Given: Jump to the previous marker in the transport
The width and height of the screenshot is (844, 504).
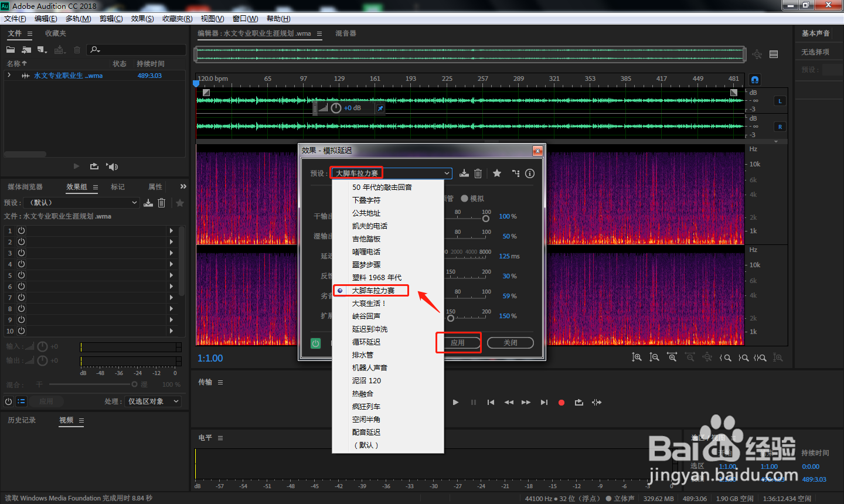Looking at the screenshot, I should click(491, 402).
